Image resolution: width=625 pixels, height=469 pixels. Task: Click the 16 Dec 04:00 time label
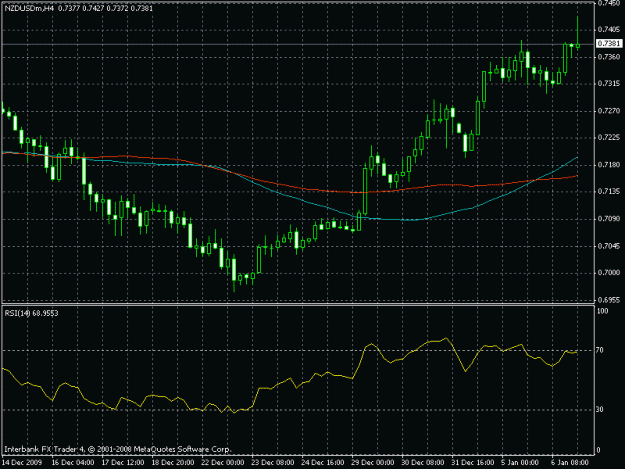coord(73,463)
